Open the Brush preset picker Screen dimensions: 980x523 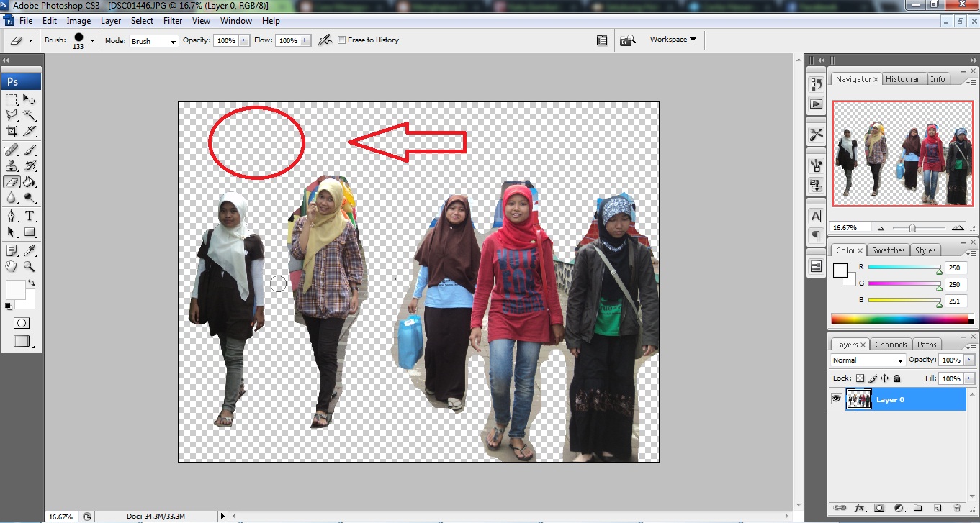(81, 40)
